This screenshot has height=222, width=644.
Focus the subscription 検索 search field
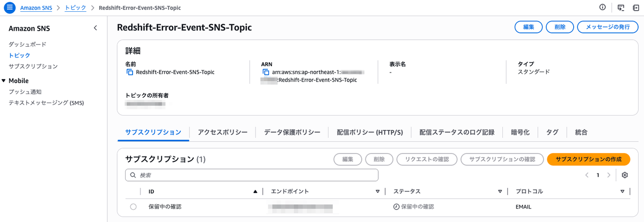coord(252,175)
